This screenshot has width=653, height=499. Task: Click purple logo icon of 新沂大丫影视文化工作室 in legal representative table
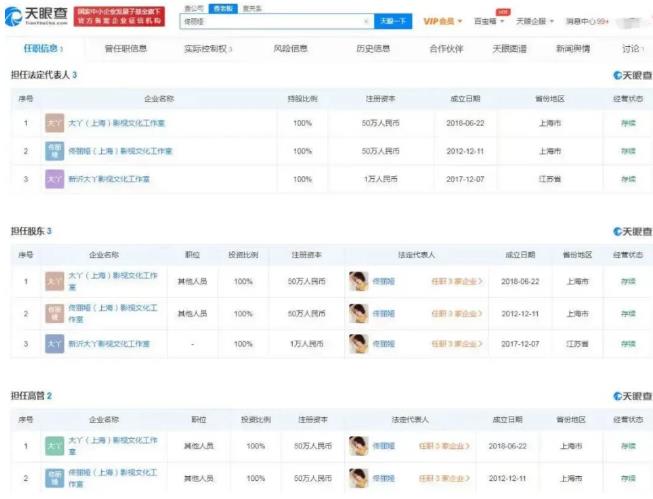pyautogui.click(x=55, y=179)
